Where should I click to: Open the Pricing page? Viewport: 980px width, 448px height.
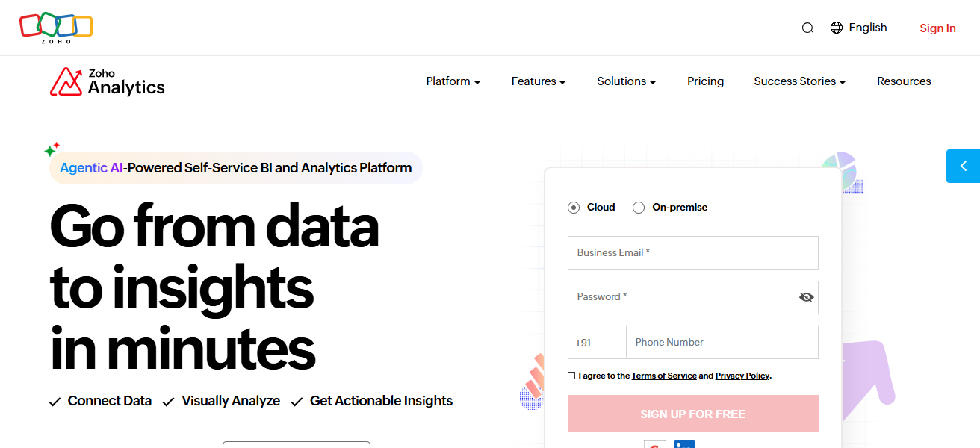point(705,81)
